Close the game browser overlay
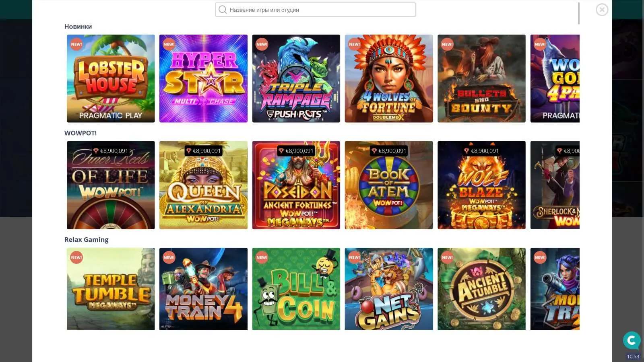The width and height of the screenshot is (644, 362). coord(602,10)
